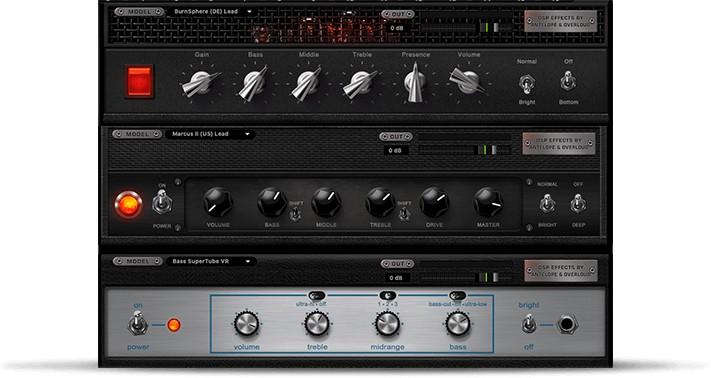Image resolution: width=711 pixels, height=378 pixels.
Task: Click the 1-2-3 midrange selector switch
Action: point(387,296)
